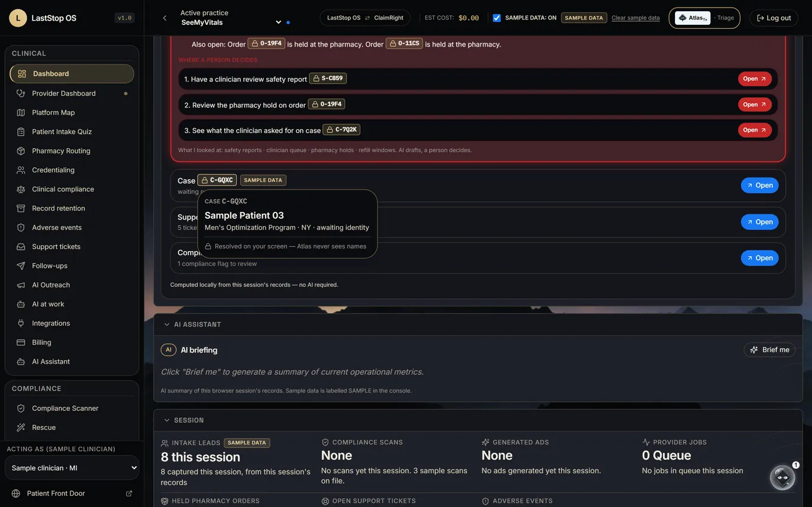Click the Compliance Scanner shield icon
812x507 pixels.
[21, 408]
